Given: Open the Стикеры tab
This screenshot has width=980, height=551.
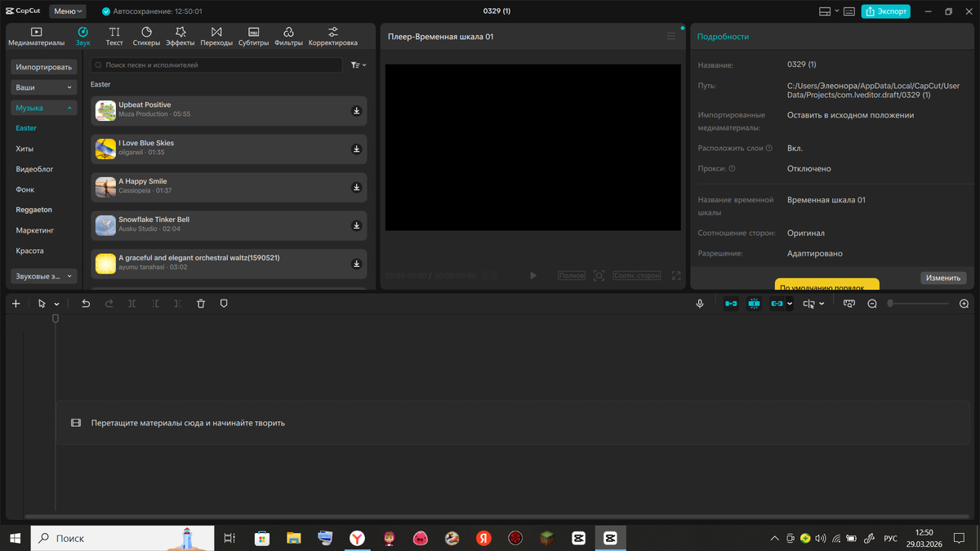Looking at the screenshot, I should 146,36.
